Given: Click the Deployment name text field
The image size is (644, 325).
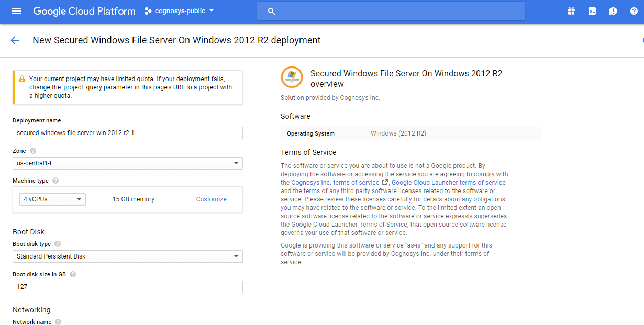Looking at the screenshot, I should pos(127,133).
